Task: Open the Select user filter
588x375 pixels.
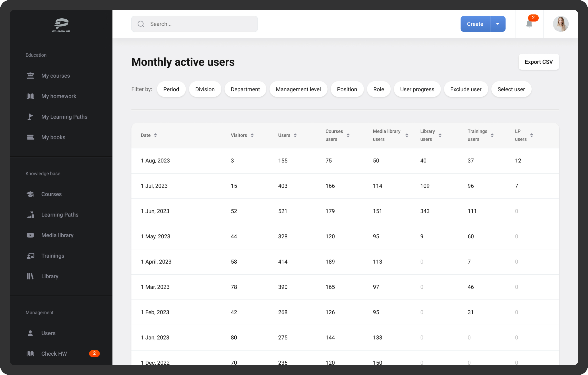Action: 511,89
